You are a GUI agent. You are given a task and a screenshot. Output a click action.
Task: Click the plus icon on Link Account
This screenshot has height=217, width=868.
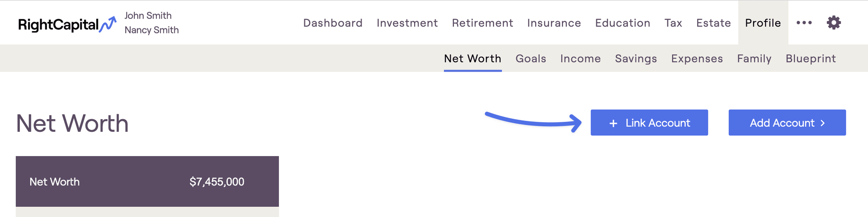613,123
